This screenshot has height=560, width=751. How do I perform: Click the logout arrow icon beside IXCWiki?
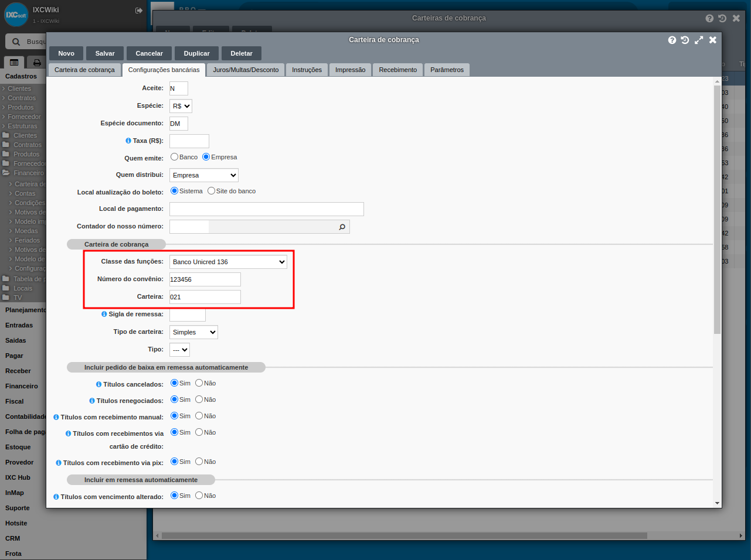[x=139, y=11]
